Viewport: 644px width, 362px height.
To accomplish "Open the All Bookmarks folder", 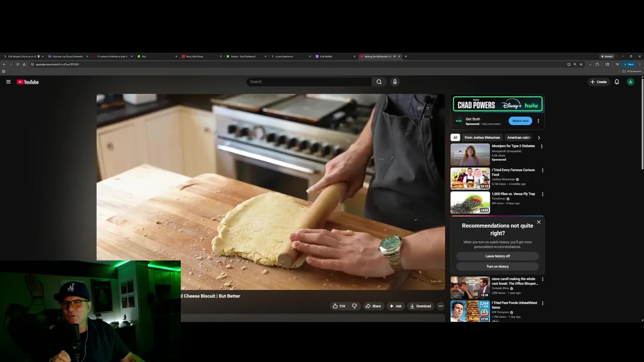I will 632,71.
